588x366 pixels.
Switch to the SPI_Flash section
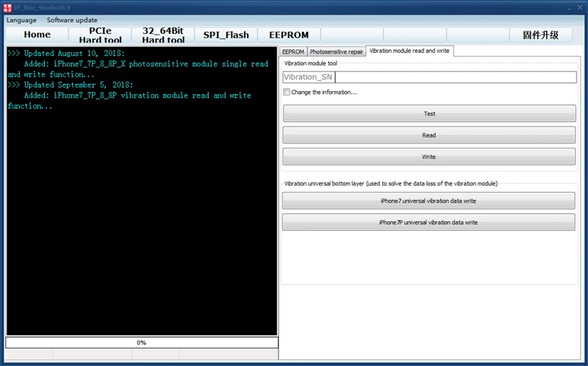pyautogui.click(x=226, y=35)
